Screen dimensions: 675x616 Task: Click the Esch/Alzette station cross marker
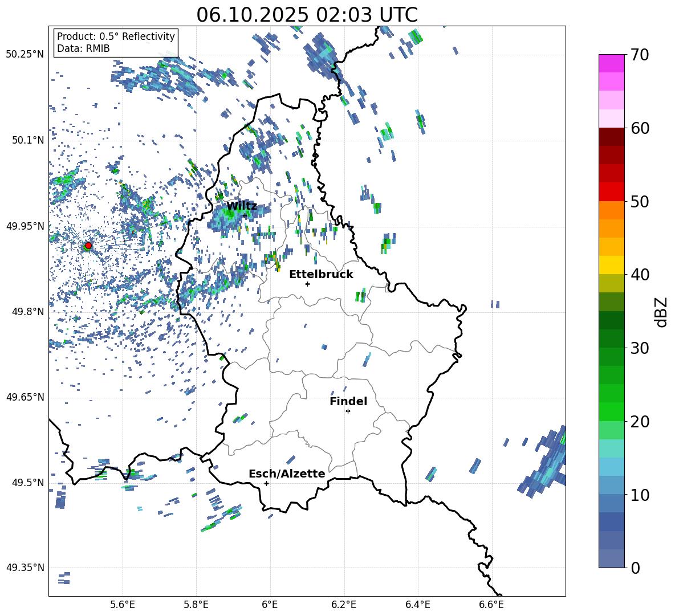266,483
